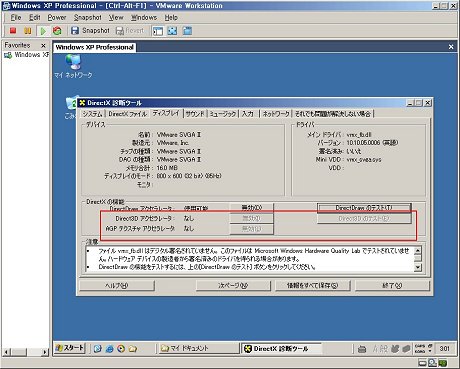
Task: Click 無効(D) button beside DirectDraw accelerator
Action: [252, 208]
